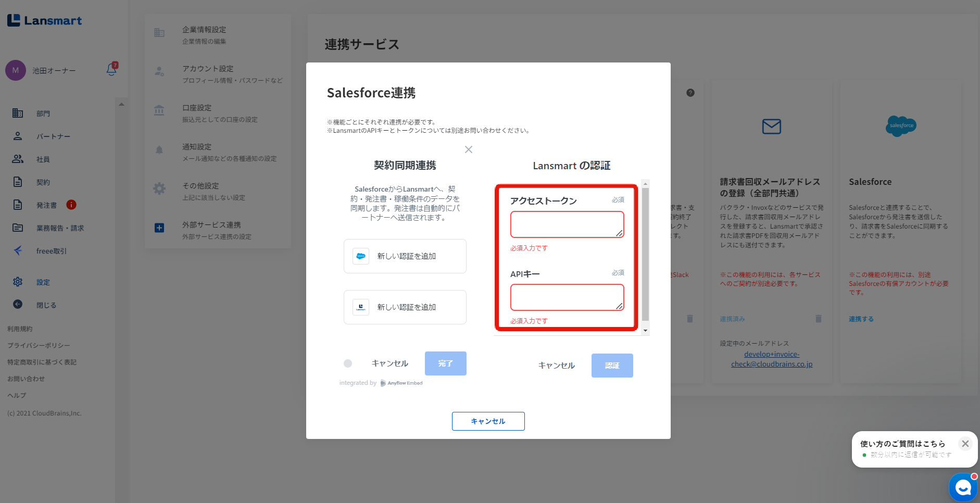
Task: Click 連携する on the Salesforce card
Action: click(x=861, y=319)
